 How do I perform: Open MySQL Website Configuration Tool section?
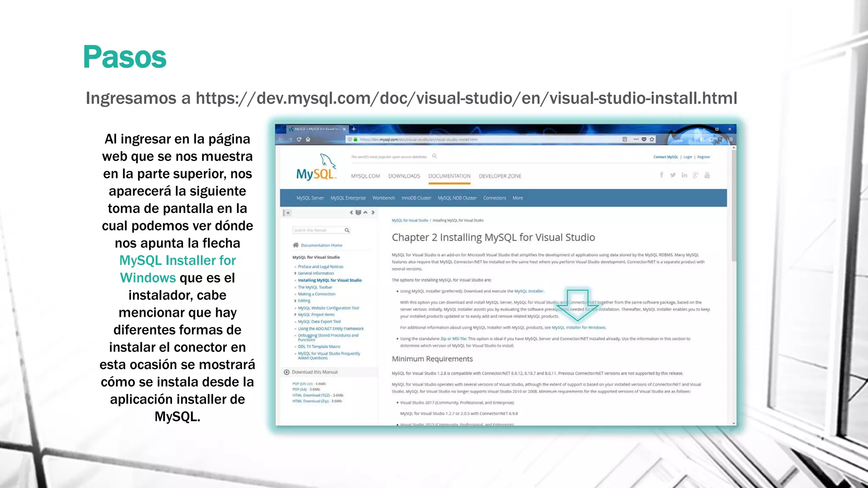328,308
